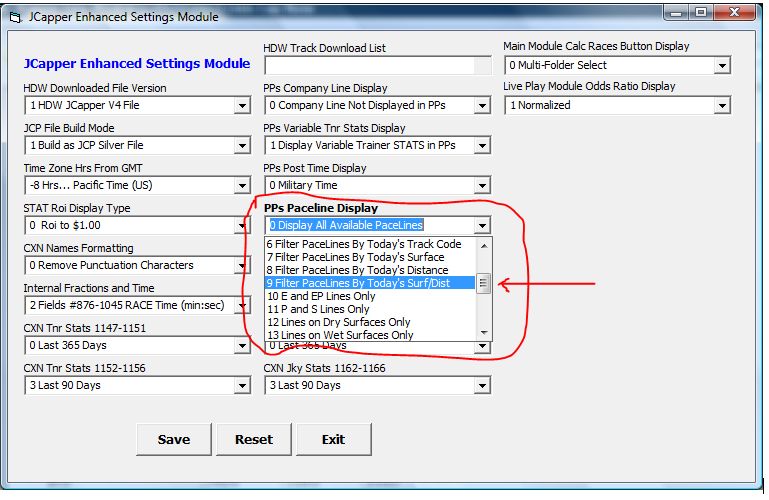
Task: Open Main Module Calc Races Button dropdown
Action: click(x=722, y=66)
